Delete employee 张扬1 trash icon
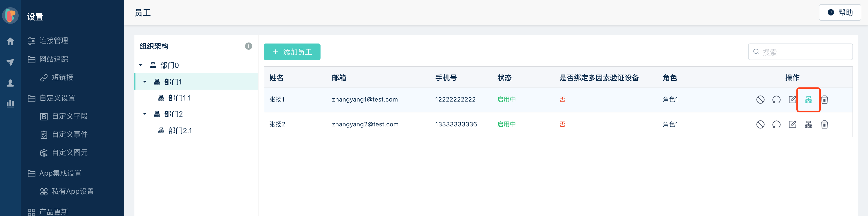This screenshot has height=216, width=868. tap(825, 99)
